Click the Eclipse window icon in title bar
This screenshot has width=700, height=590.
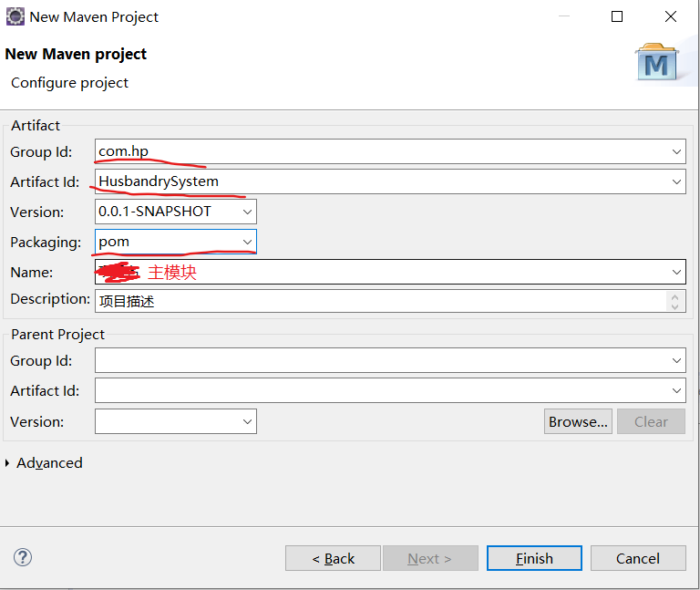tap(15, 16)
